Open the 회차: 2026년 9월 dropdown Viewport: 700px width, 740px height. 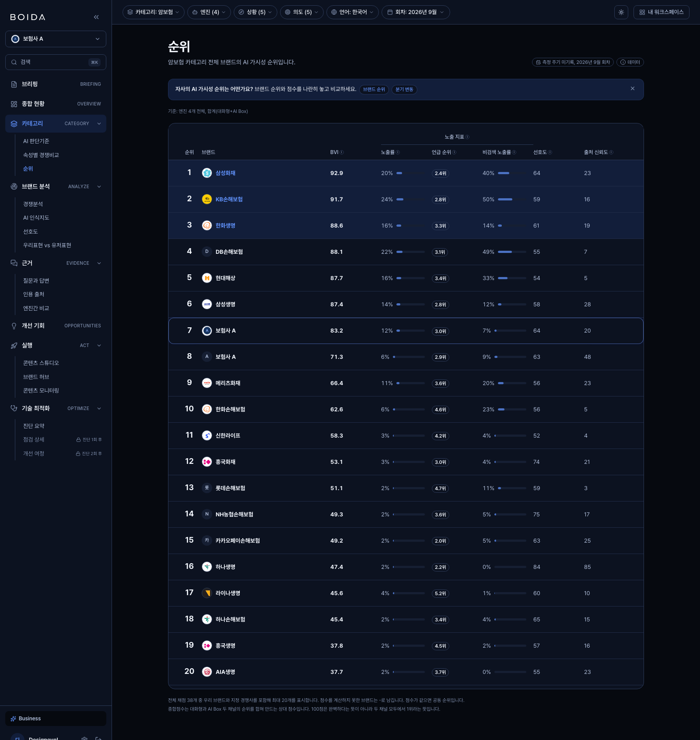pos(416,12)
